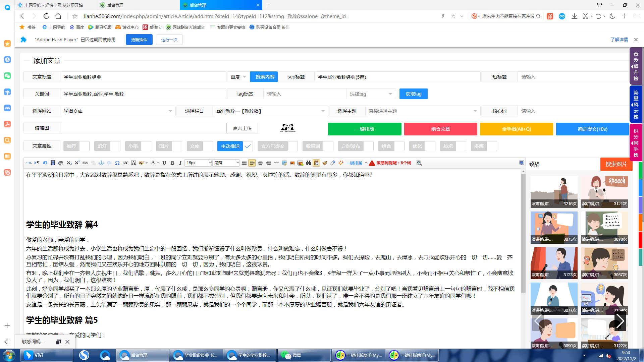The image size is (644, 362).
Task: Toggle the 图片 article attribute
Action: click(x=169, y=146)
